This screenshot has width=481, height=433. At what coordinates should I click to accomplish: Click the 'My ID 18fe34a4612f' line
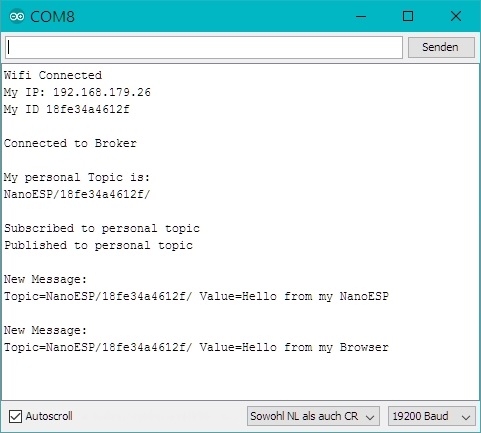[x=67, y=109]
